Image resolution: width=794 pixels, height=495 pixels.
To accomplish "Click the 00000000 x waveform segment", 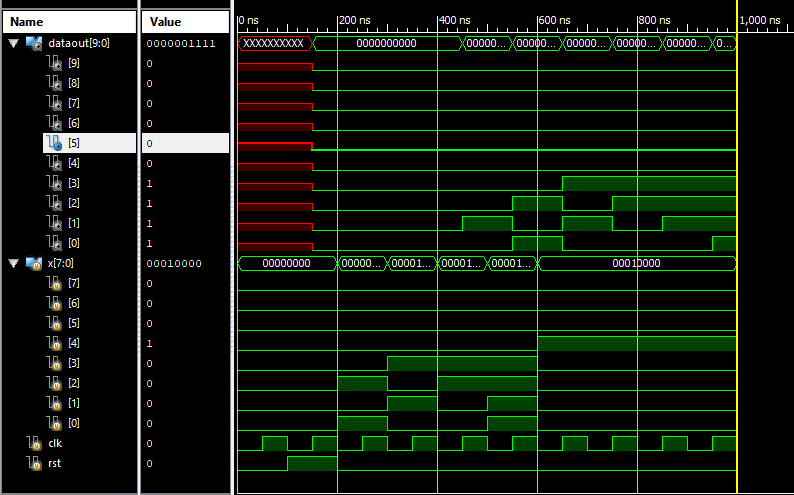I will click(x=287, y=263).
